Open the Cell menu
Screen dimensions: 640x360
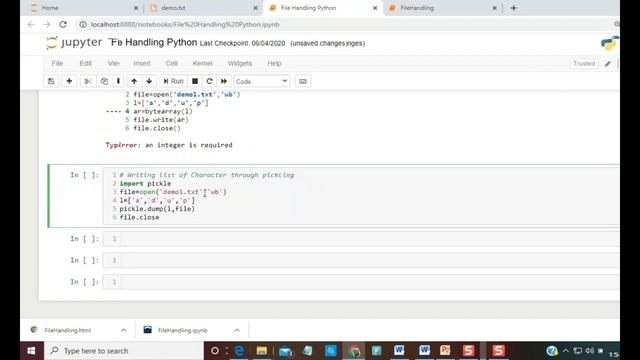[171, 63]
